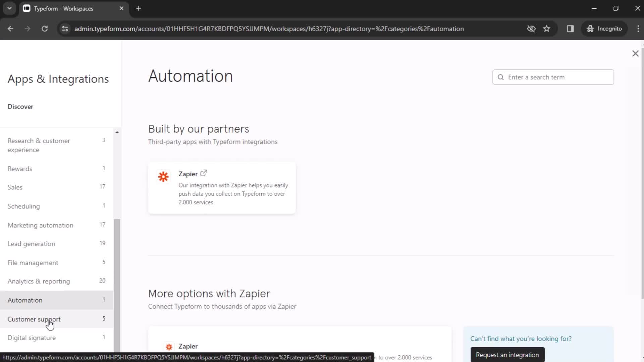Expand the Research & customer experience section
Image resolution: width=644 pixels, height=362 pixels.
coord(39,145)
